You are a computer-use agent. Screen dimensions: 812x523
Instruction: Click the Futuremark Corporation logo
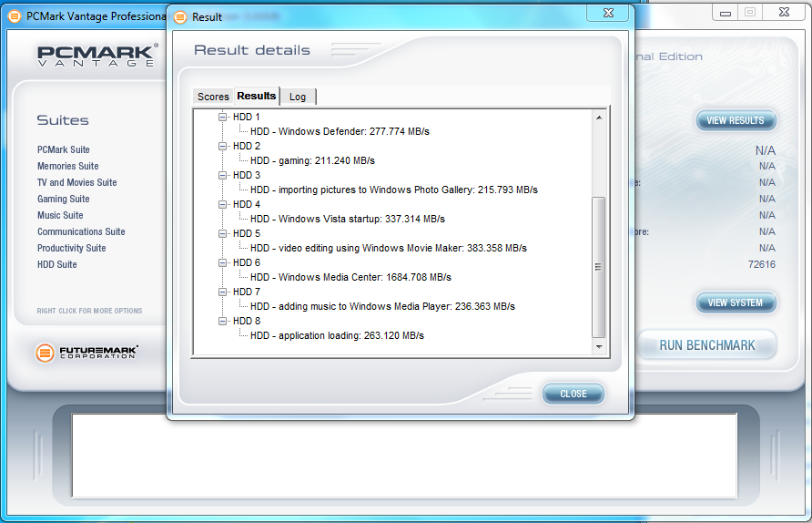tap(87, 353)
